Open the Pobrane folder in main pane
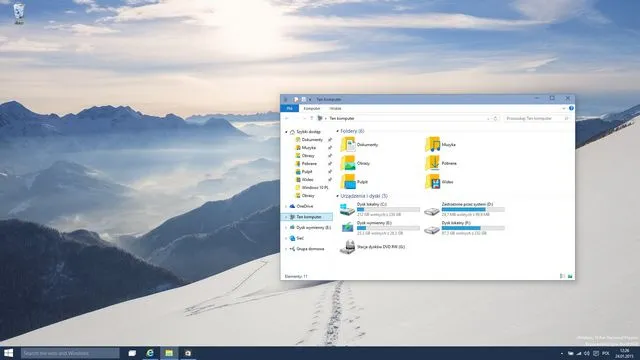 (441, 163)
